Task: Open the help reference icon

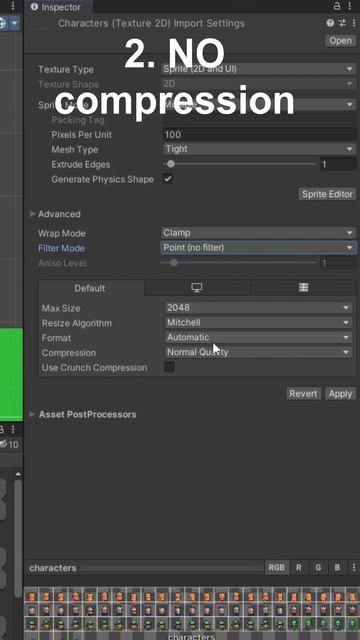Action: pos(330,23)
